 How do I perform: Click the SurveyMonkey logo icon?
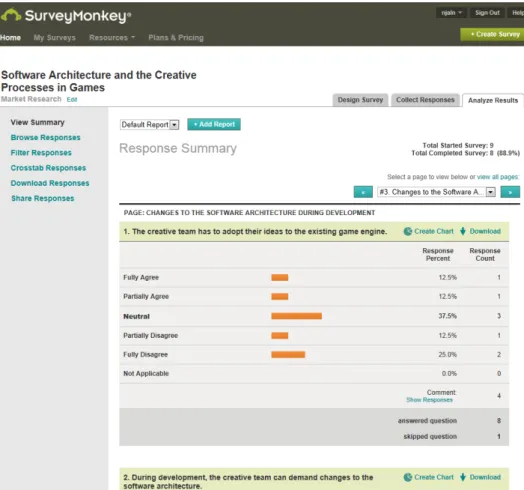click(x=11, y=15)
